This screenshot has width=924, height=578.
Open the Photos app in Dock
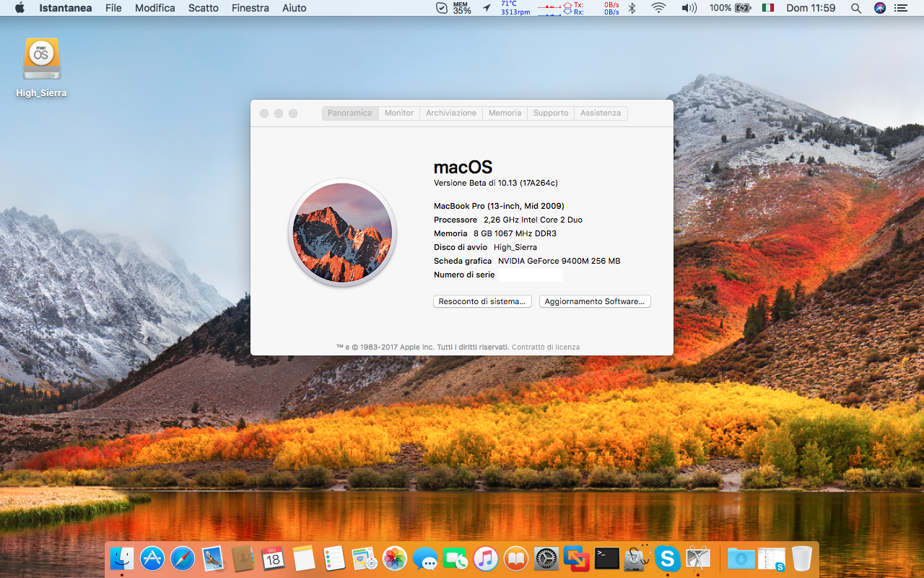click(395, 558)
